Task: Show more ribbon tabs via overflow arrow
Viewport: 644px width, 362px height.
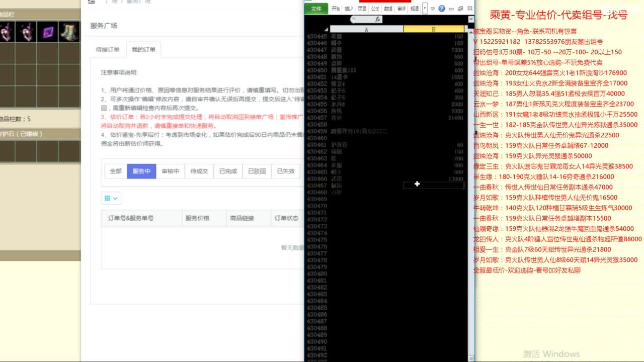Action: pos(425,9)
